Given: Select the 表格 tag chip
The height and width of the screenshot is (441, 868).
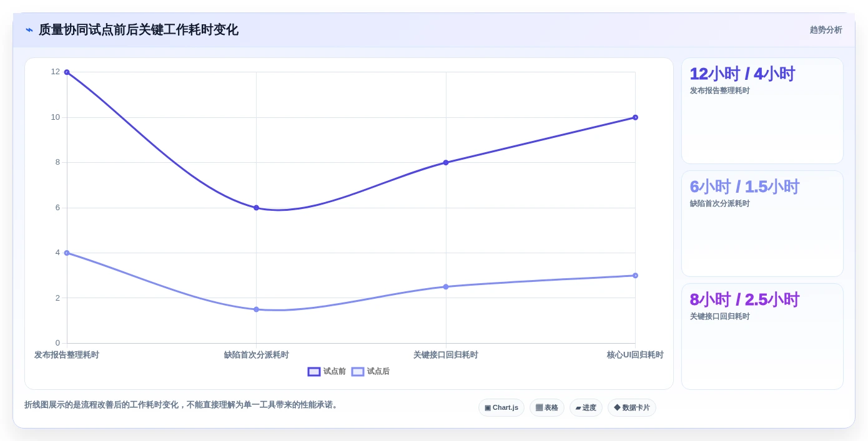Looking at the screenshot, I should coord(547,408).
